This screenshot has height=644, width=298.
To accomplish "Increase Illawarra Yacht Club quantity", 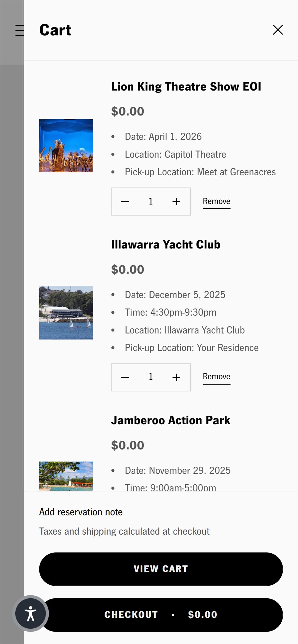I will (x=176, y=377).
